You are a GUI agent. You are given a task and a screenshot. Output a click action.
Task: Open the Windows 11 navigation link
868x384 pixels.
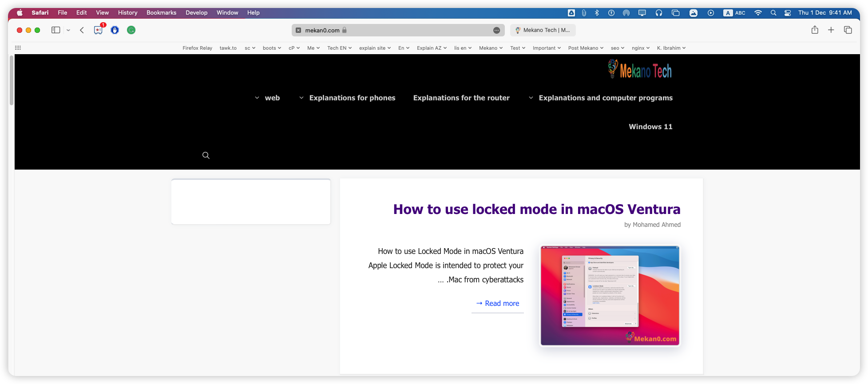point(650,127)
